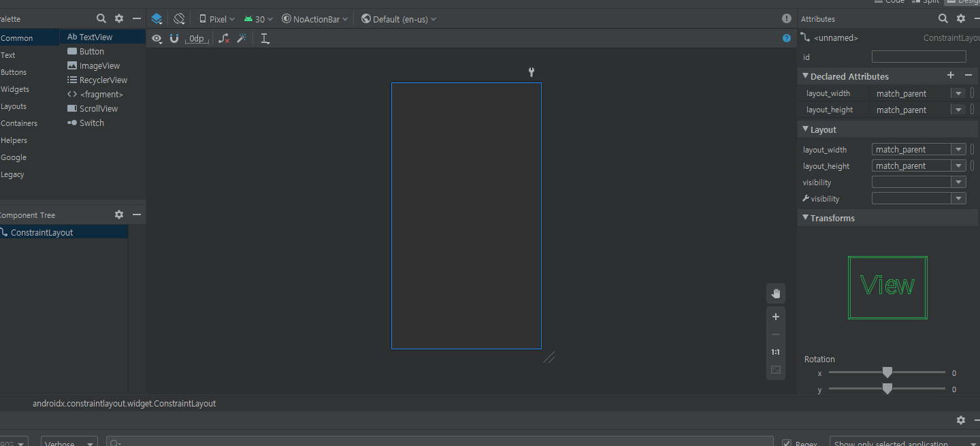Select Buttons palette category
The height and width of the screenshot is (446, 980).
[x=29, y=72]
